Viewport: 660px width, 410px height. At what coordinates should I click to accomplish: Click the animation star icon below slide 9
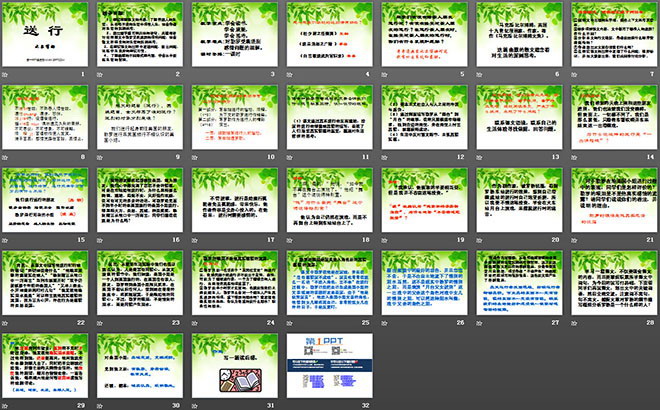[x=100, y=157]
